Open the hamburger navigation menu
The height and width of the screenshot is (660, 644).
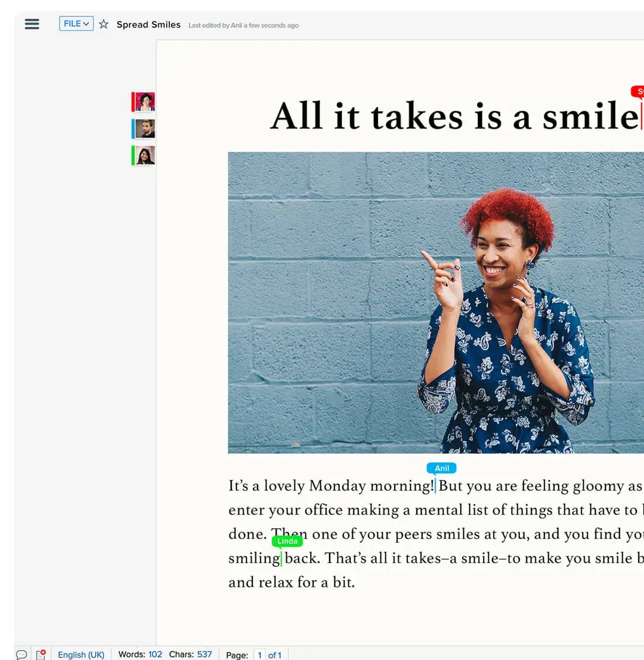coord(32,24)
